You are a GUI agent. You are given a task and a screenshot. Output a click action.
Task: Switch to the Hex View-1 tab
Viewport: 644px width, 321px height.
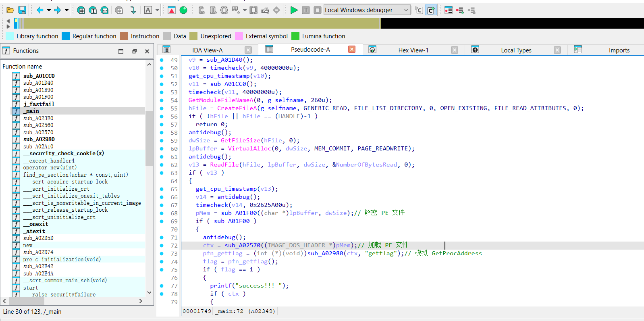413,50
